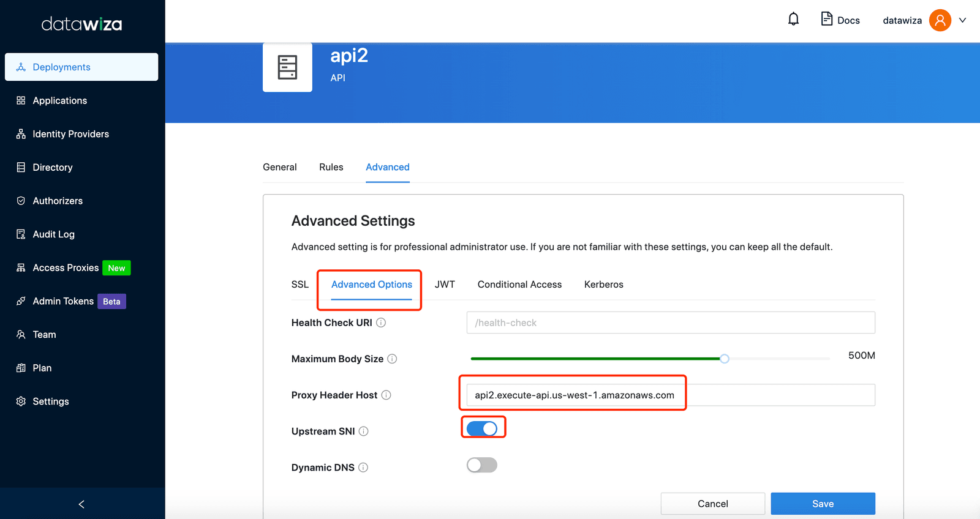This screenshot has height=519, width=980.
Task: Click into the Health Check URI field
Action: tap(671, 323)
